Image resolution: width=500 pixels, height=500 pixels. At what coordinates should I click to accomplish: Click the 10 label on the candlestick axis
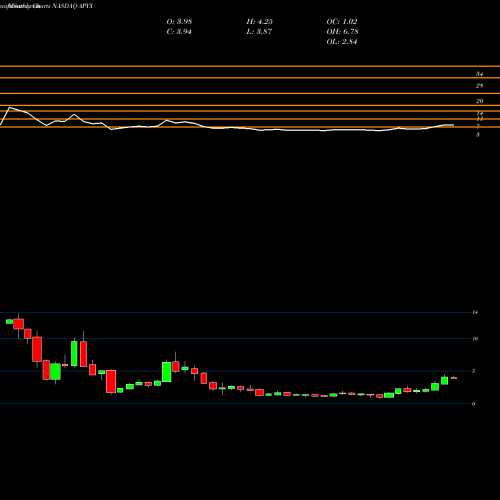[x=475, y=339]
